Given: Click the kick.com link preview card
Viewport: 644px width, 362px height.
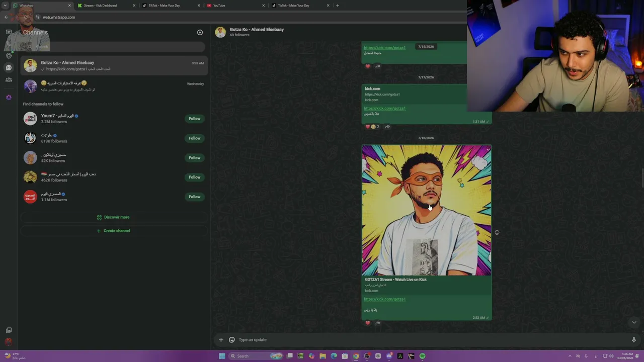Looking at the screenshot, I should [x=414, y=95].
